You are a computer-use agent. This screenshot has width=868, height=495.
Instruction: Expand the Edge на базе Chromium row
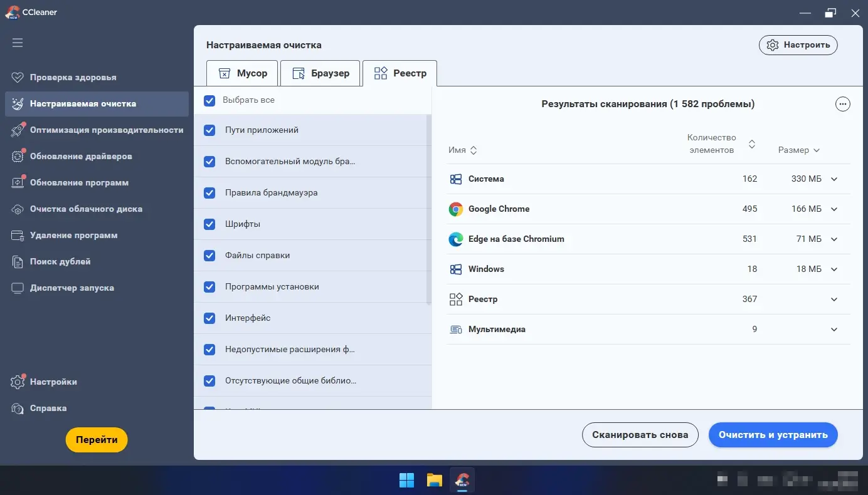(x=834, y=239)
